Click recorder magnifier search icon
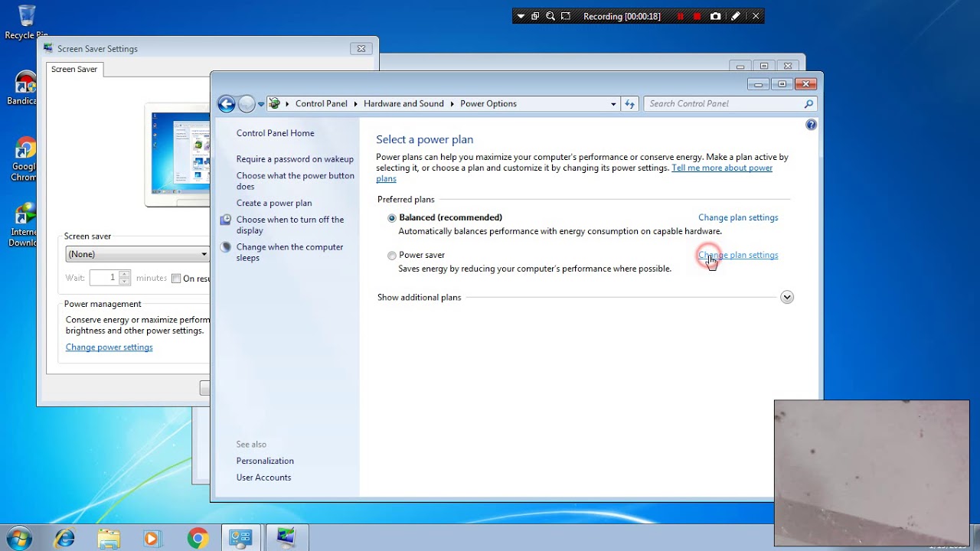 pos(550,16)
